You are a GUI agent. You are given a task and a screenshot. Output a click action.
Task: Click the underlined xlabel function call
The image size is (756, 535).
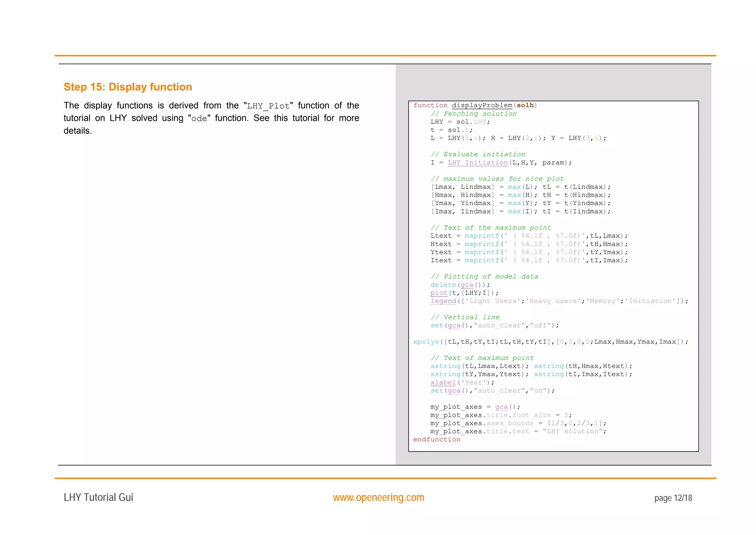coord(443,383)
